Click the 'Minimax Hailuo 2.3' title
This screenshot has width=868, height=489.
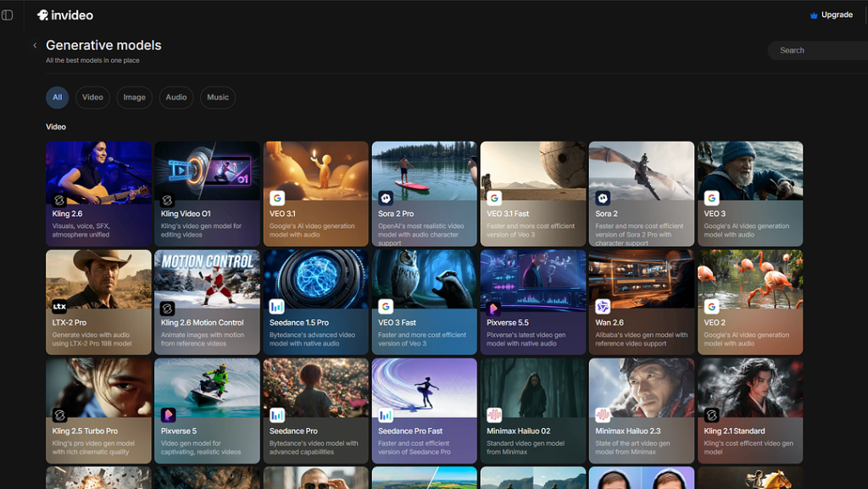[628, 431]
